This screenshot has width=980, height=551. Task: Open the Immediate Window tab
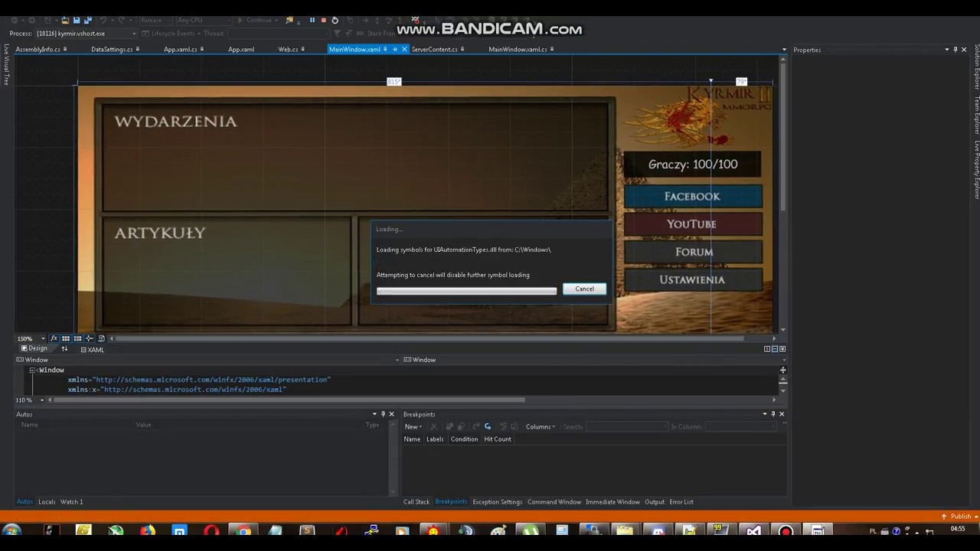click(612, 502)
